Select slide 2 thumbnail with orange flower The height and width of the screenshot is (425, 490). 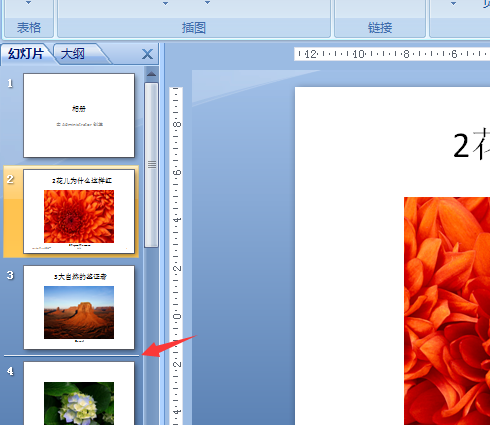point(79,211)
